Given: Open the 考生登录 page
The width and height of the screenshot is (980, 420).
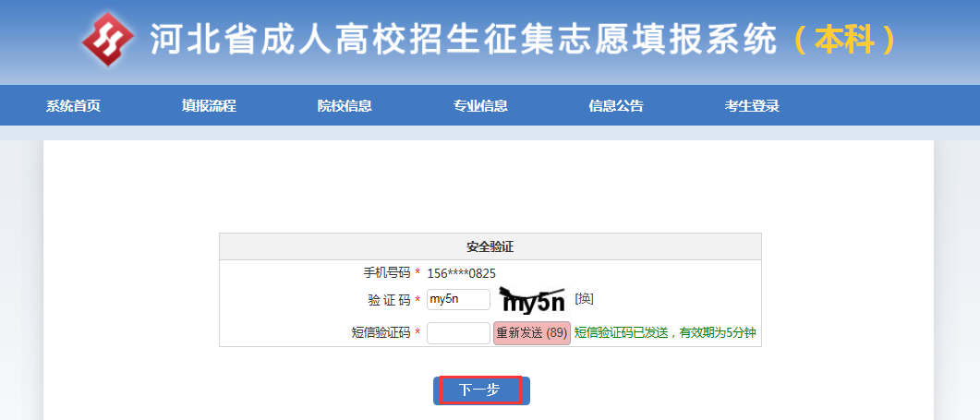Looking at the screenshot, I should 752,106.
